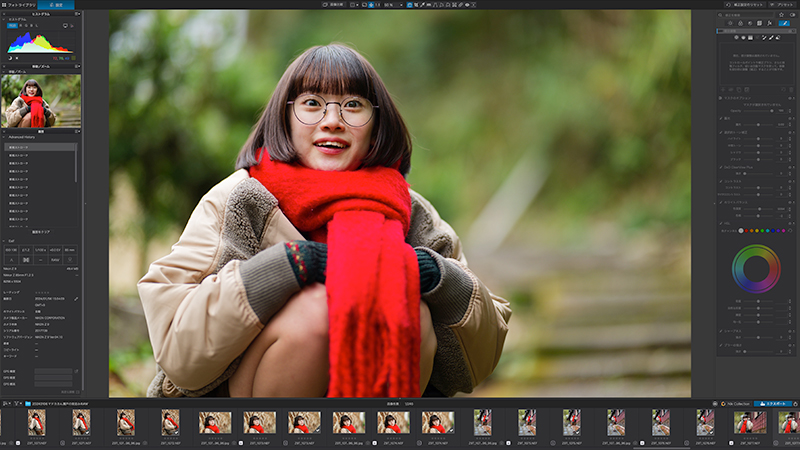Click the corrections search field
This screenshot has height=450, width=800.
[x=746, y=15]
